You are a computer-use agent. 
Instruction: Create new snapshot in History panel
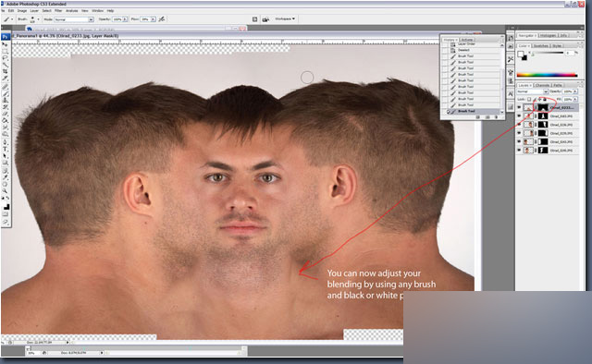487,117
